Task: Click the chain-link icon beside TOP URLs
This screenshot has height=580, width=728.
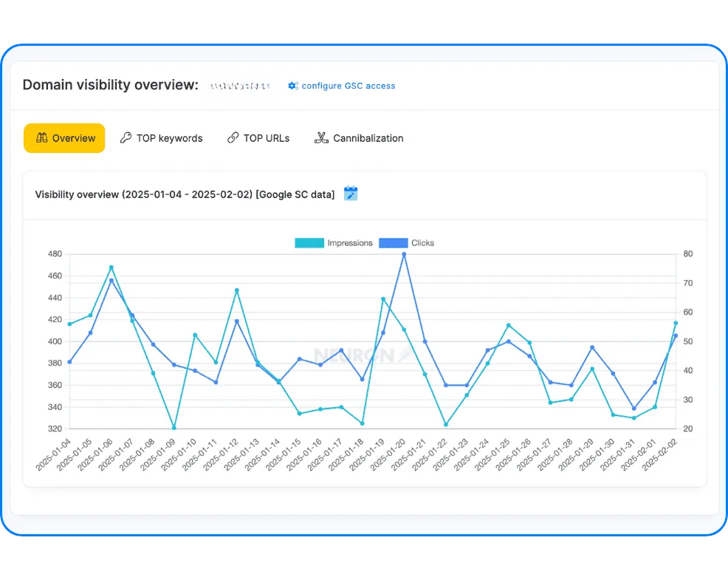Action: pyautogui.click(x=232, y=138)
